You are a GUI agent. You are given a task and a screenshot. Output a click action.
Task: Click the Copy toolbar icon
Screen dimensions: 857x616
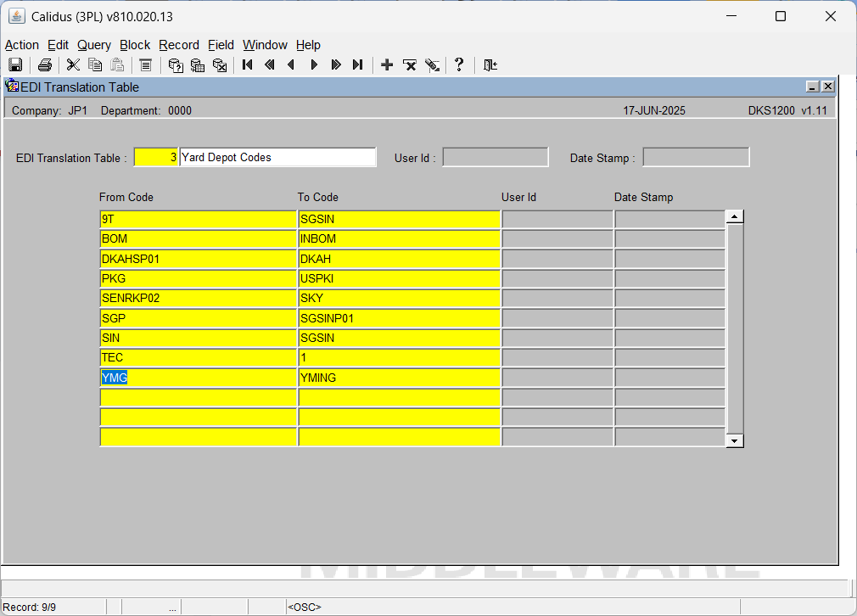[x=95, y=65]
